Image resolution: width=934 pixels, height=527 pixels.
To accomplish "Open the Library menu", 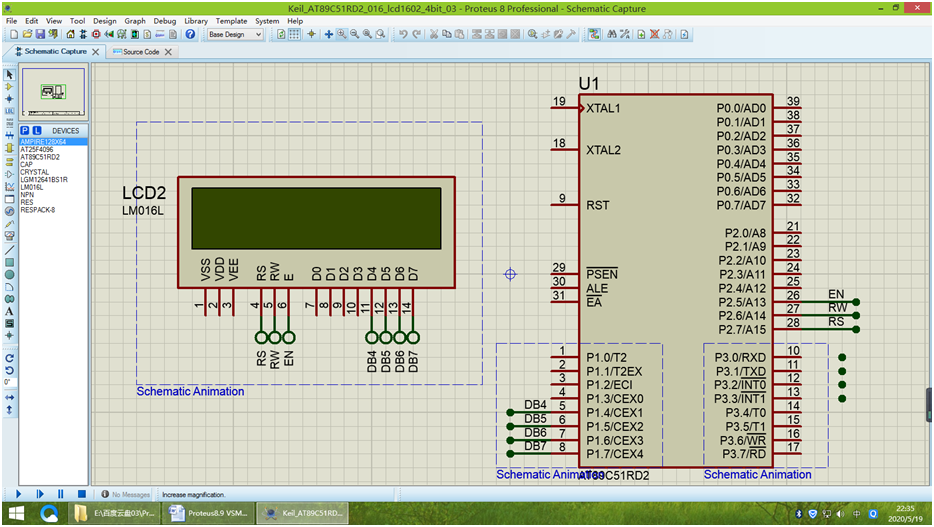I will (196, 21).
